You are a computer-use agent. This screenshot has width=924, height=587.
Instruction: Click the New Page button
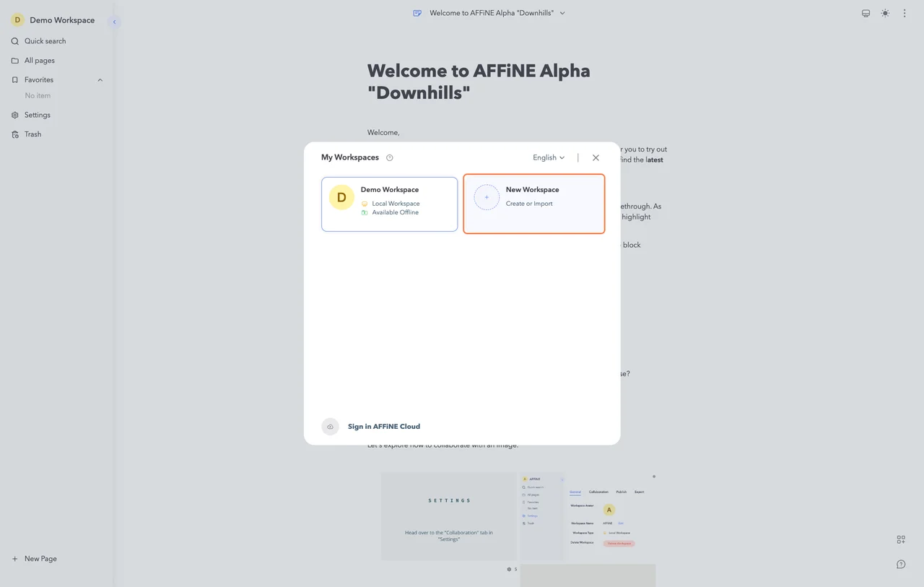point(34,559)
